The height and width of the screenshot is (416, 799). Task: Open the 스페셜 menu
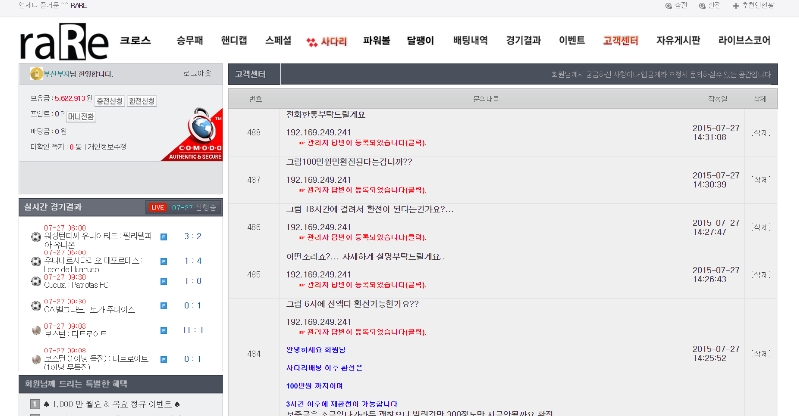click(x=278, y=41)
